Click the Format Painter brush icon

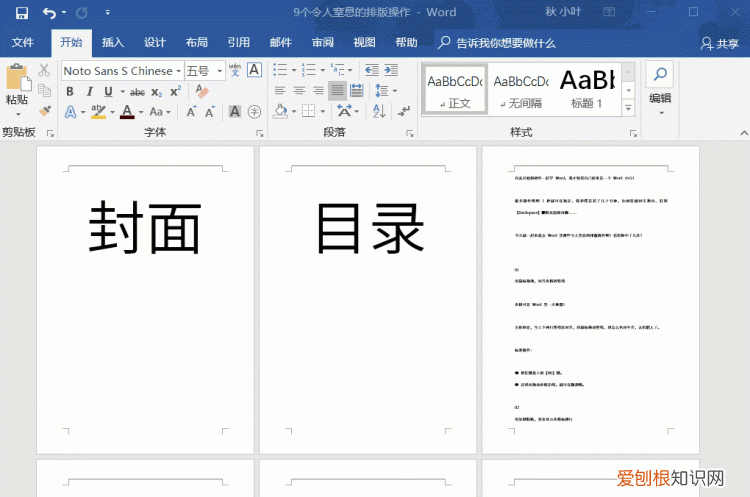(45, 111)
